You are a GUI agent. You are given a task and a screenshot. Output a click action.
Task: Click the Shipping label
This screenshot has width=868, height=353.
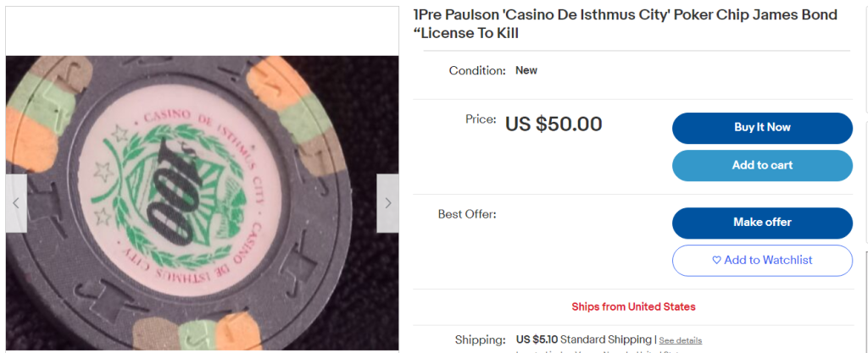coord(480,339)
